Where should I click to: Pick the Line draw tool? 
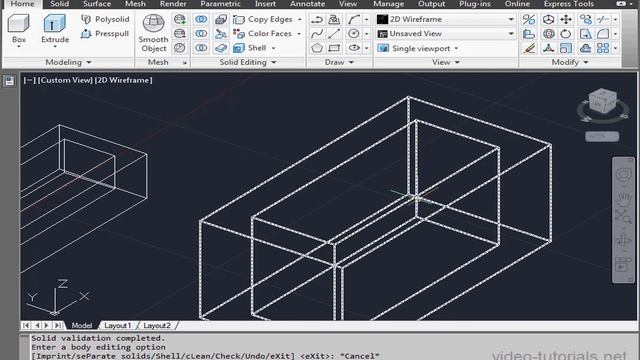click(x=334, y=33)
